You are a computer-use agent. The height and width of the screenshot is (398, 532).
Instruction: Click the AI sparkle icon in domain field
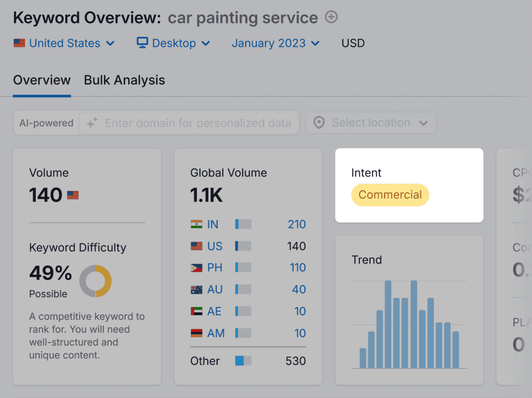coord(92,123)
